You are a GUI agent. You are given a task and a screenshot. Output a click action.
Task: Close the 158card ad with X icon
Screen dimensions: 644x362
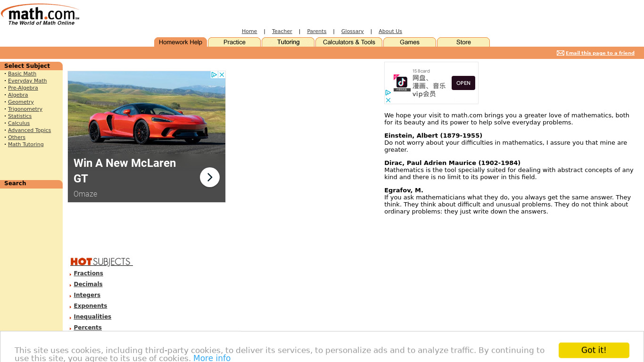click(x=388, y=100)
